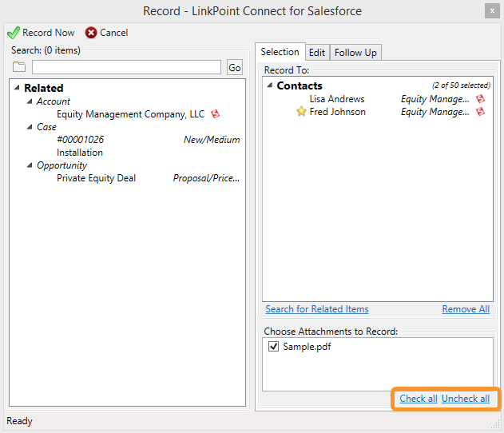This screenshot has height=433, width=504.
Task: Collapse the Contacts section
Action: (270, 85)
